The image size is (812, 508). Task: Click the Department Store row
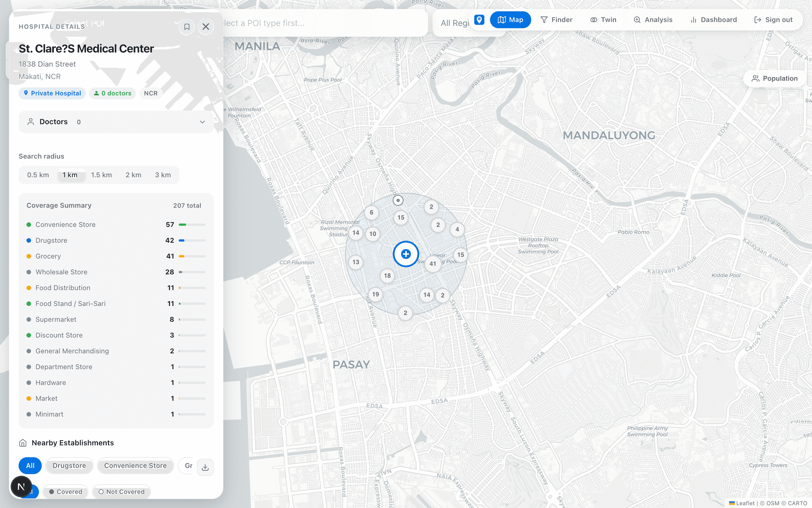(116, 367)
